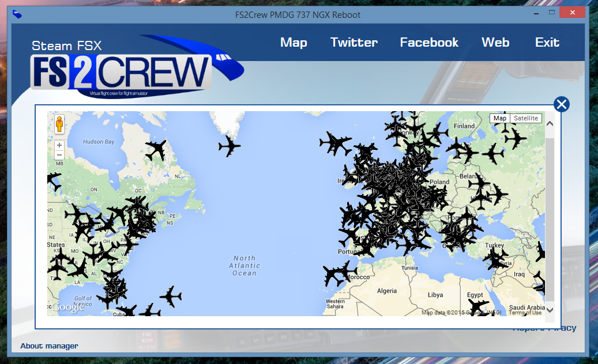The height and width of the screenshot is (364, 598).
Task: Click the plane icon east of Finland
Action: pyautogui.click(x=515, y=138)
